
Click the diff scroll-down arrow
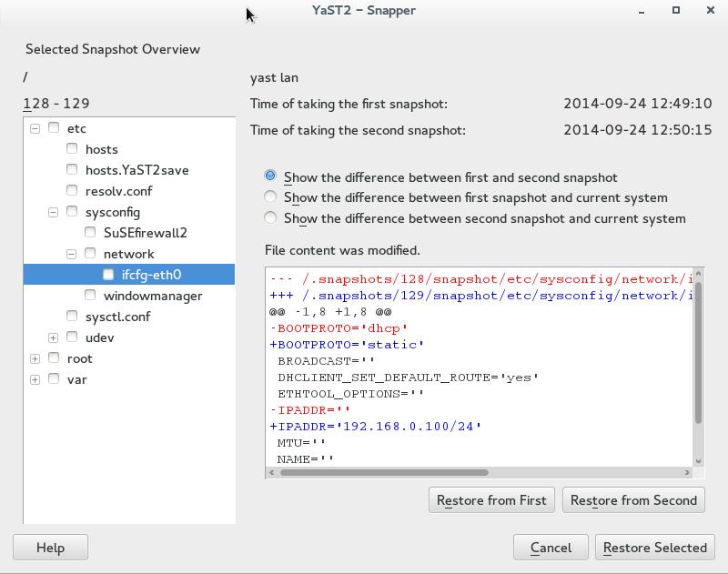[698, 461]
